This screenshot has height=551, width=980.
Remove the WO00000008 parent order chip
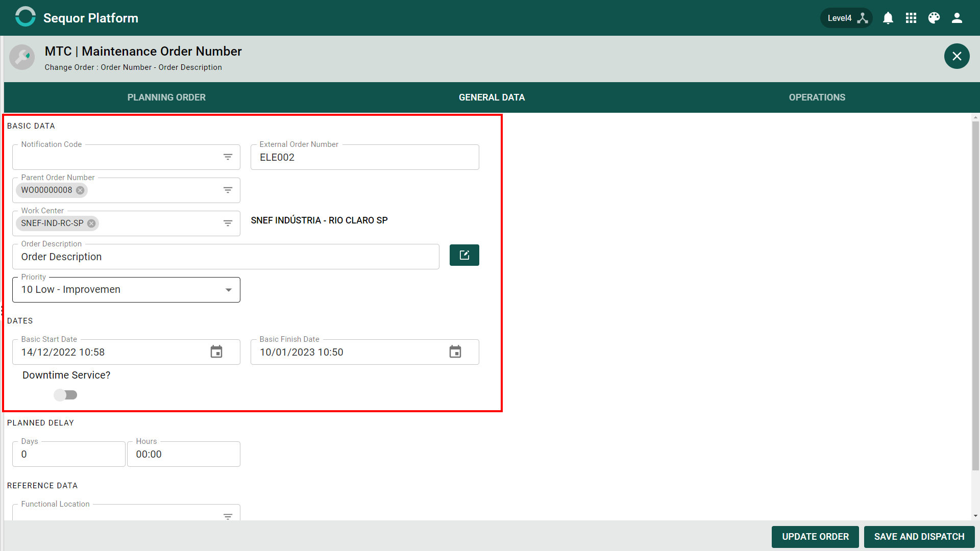[80, 190]
